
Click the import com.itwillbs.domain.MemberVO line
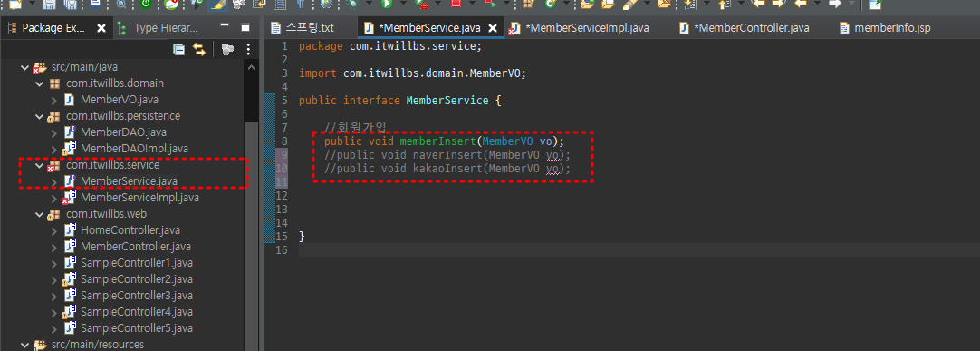coord(413,73)
